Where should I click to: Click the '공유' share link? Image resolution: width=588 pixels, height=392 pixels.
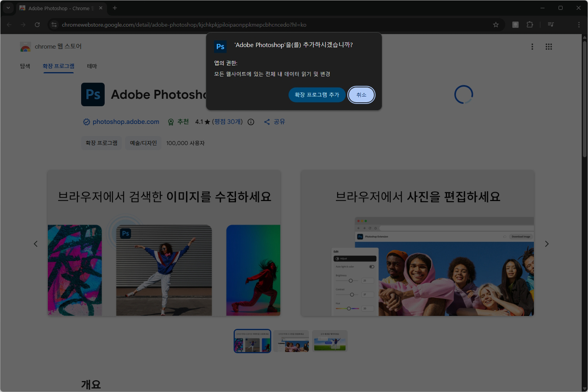tap(274, 122)
